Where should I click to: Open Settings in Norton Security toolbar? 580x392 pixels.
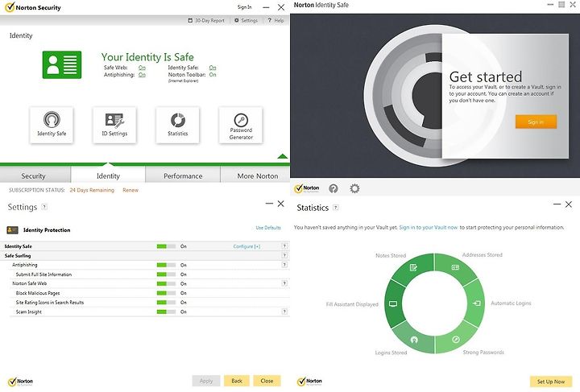coord(246,21)
